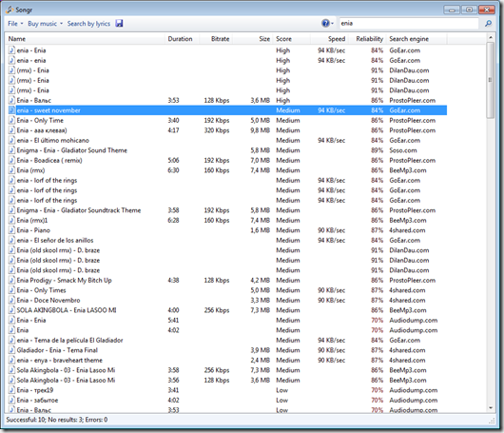Select 'enia - Tema de la pelicula El Gladiador'

(x=227, y=340)
